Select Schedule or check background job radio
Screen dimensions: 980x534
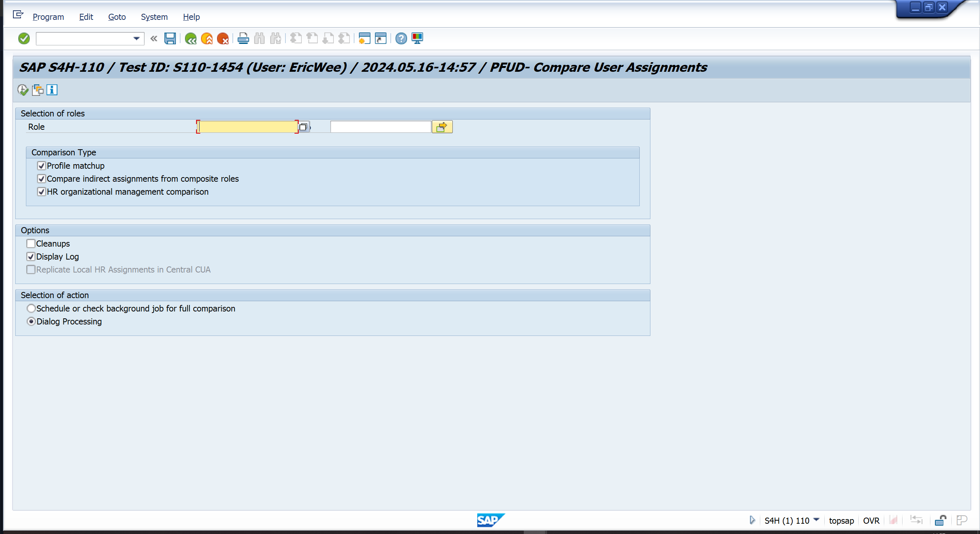(x=31, y=308)
